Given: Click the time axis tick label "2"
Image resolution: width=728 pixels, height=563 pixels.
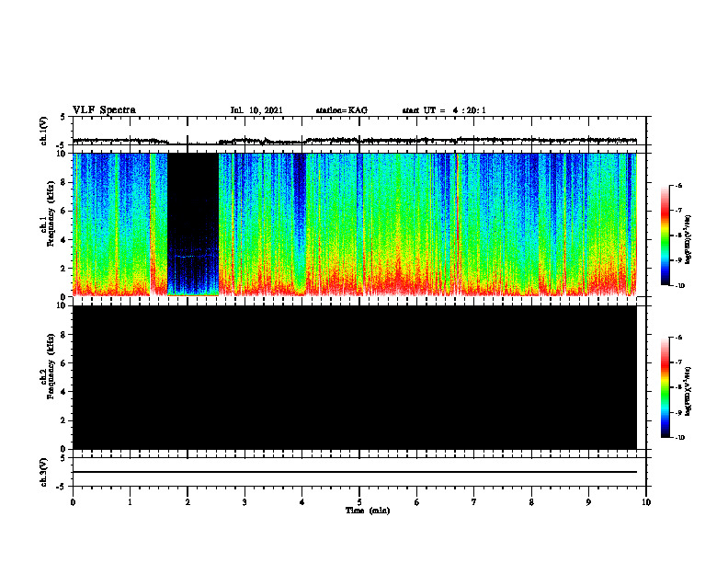Looking at the screenshot, I should [188, 502].
